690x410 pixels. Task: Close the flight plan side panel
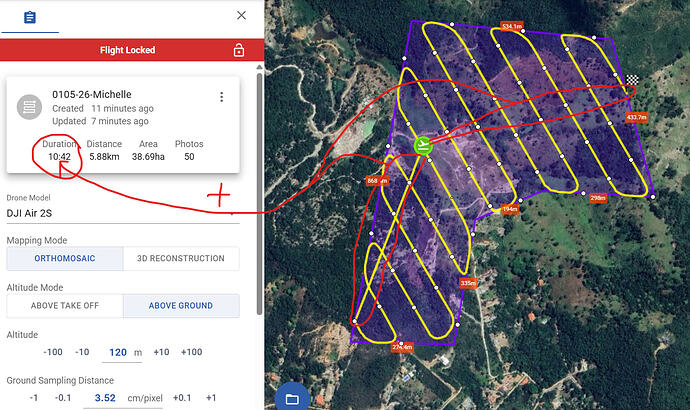tap(241, 15)
